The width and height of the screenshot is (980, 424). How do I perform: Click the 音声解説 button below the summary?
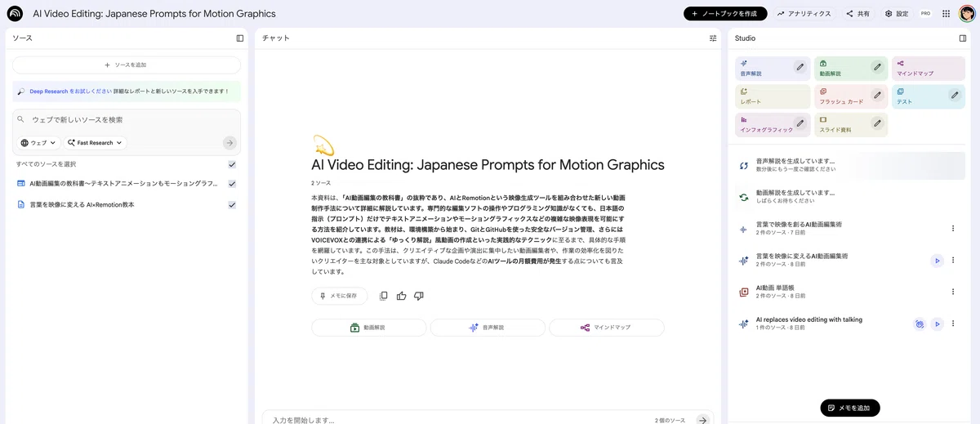[x=488, y=328]
